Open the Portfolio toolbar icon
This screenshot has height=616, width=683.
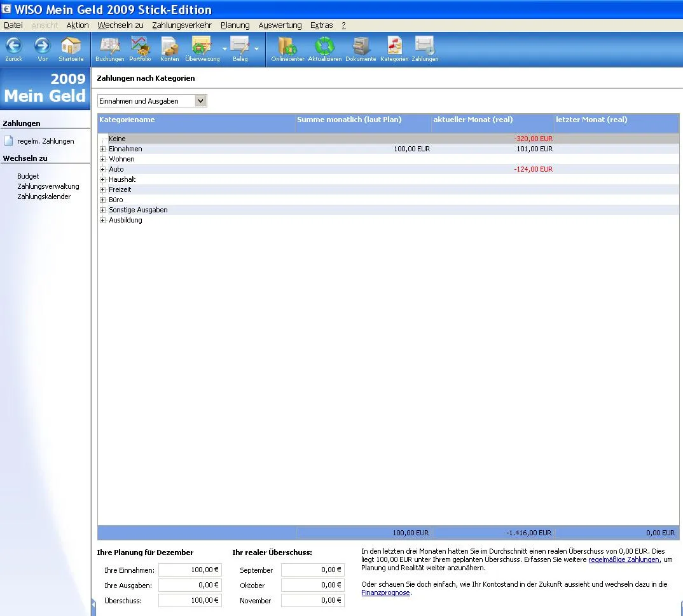(140, 46)
